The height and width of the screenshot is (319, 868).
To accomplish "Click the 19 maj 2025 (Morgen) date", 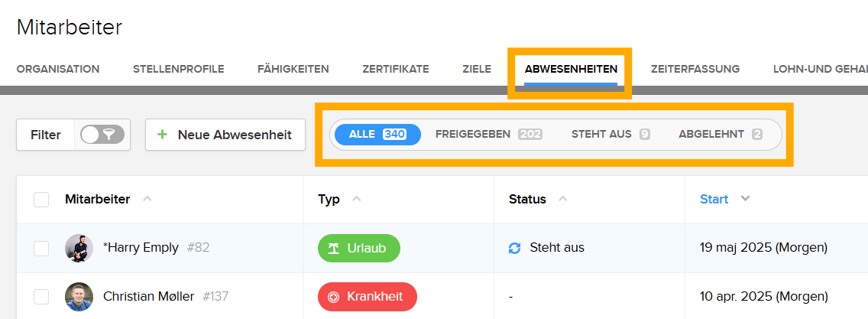I will click(763, 248).
